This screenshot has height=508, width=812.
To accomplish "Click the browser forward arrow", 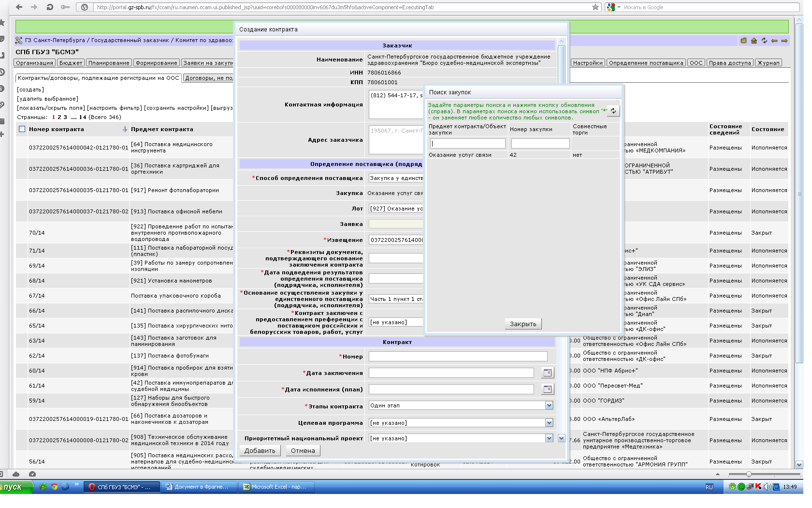I will [34, 7].
